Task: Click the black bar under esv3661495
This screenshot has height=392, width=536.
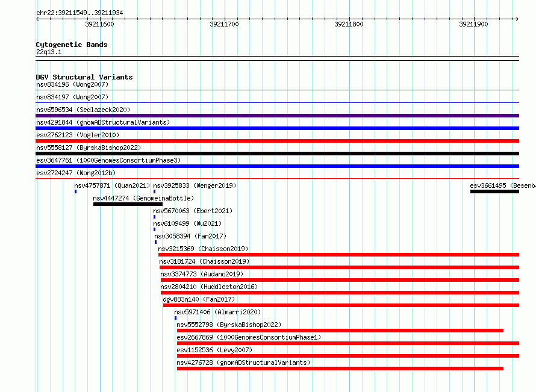Action: (494, 191)
